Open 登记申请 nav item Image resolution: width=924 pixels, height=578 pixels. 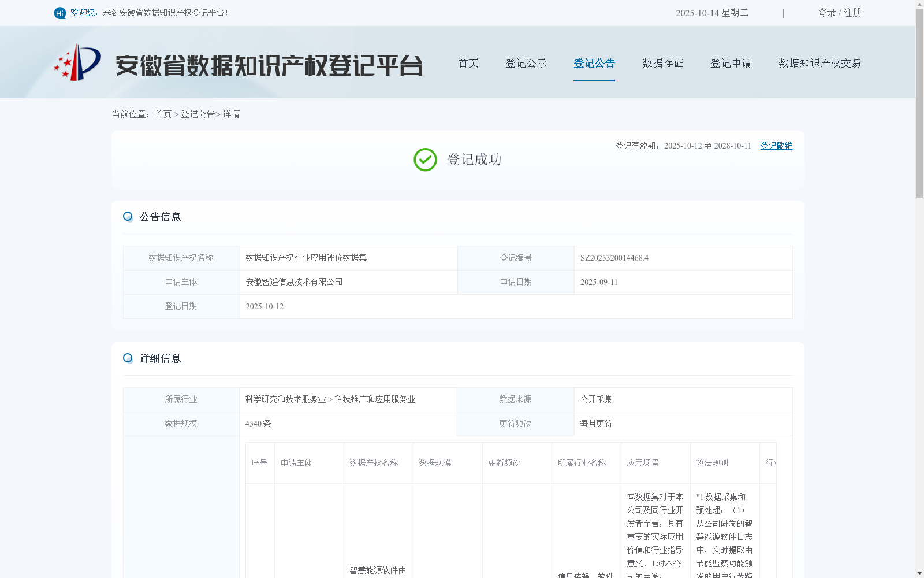tap(731, 63)
